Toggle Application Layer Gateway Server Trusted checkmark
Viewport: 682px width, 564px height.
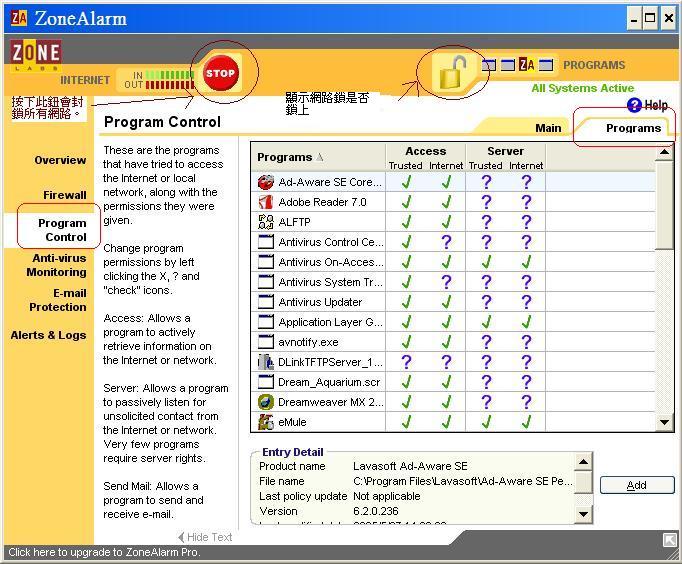(486, 322)
